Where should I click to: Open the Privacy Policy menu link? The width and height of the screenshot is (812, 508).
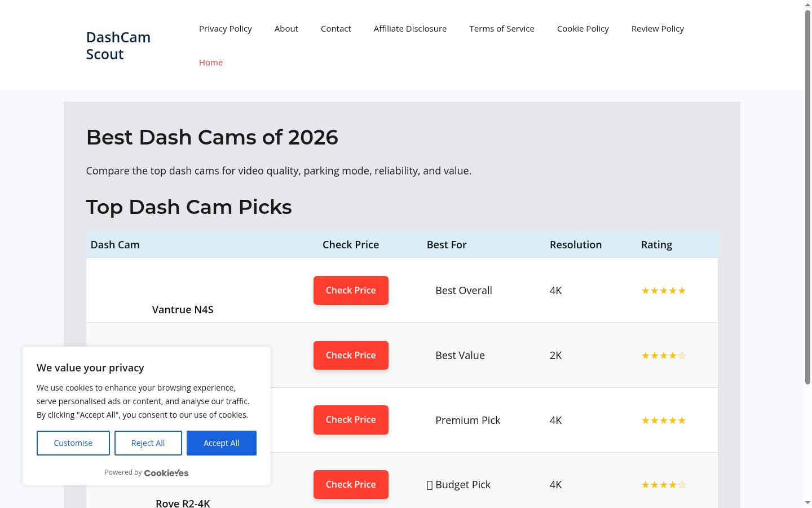click(x=226, y=29)
